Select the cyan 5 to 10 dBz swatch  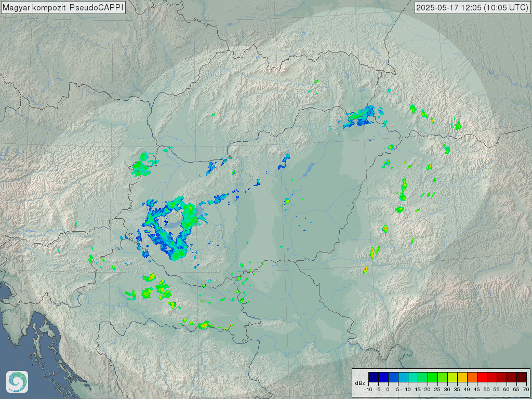coord(403,377)
